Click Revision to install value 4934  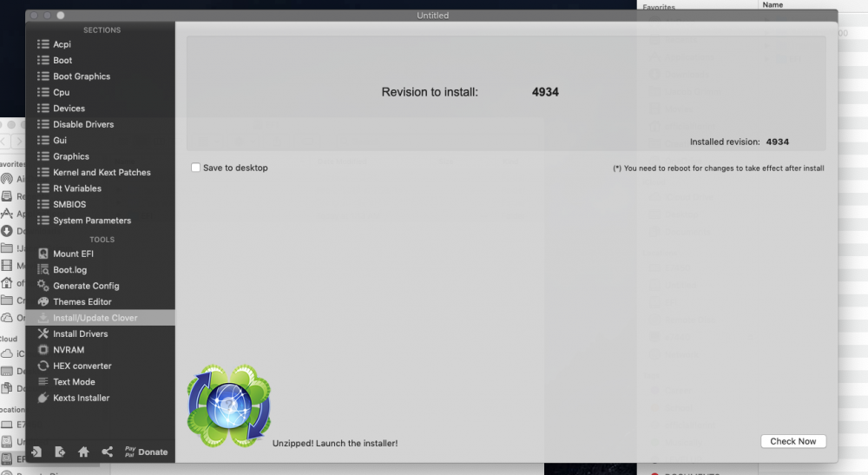545,92
